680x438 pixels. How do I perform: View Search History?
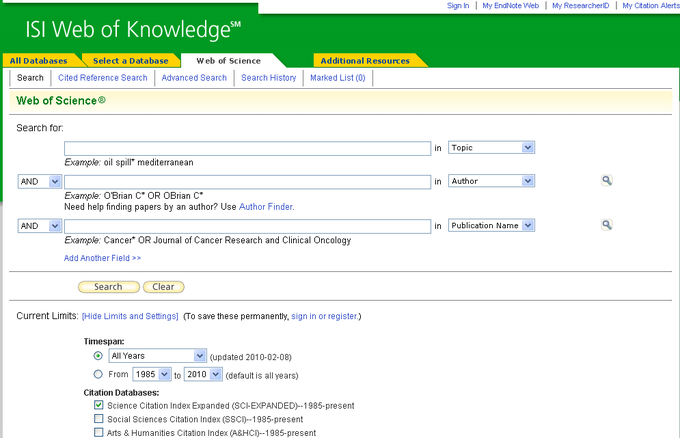pos(269,78)
